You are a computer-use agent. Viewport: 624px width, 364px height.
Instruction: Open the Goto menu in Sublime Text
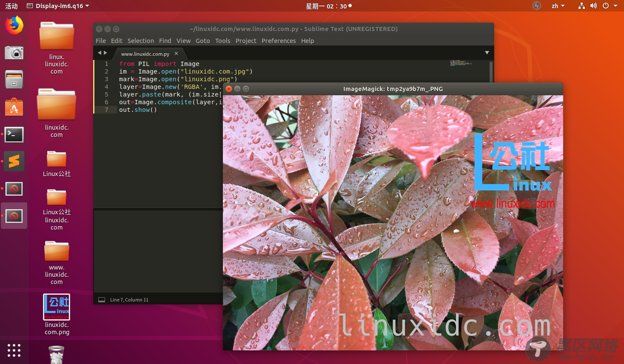pyautogui.click(x=203, y=41)
